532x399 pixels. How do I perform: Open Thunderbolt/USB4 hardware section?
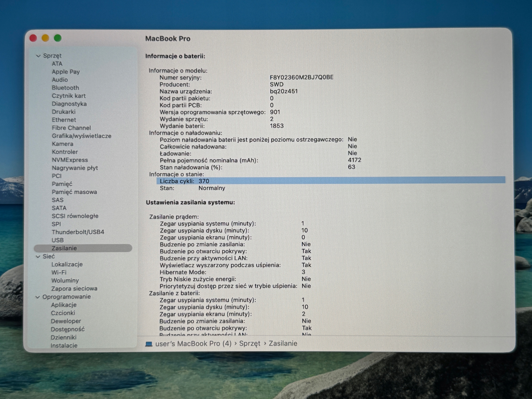click(78, 232)
